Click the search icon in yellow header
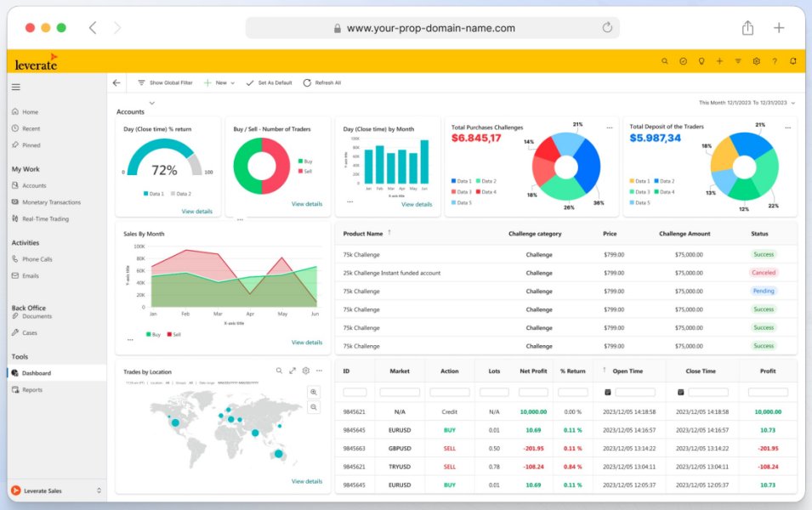This screenshot has height=510, width=812. point(665,61)
